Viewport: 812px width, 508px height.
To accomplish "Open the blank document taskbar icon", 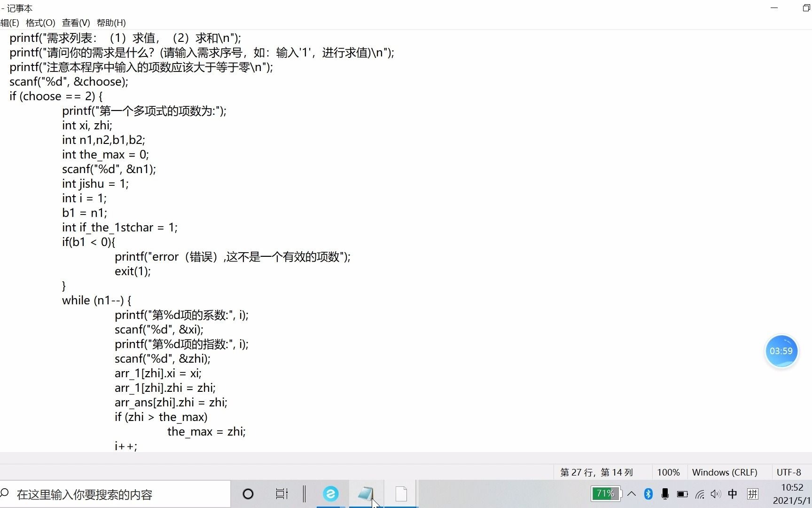I will pyautogui.click(x=401, y=494).
